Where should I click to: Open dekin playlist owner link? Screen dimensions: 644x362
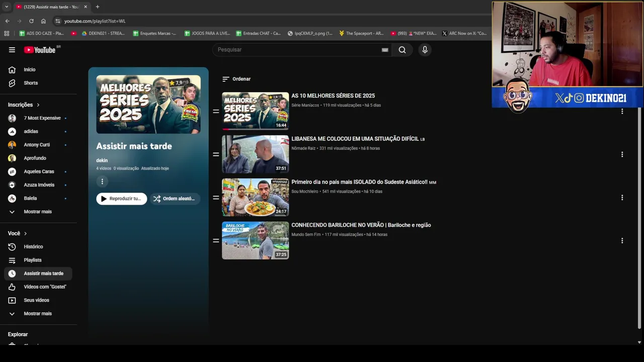tap(102, 160)
